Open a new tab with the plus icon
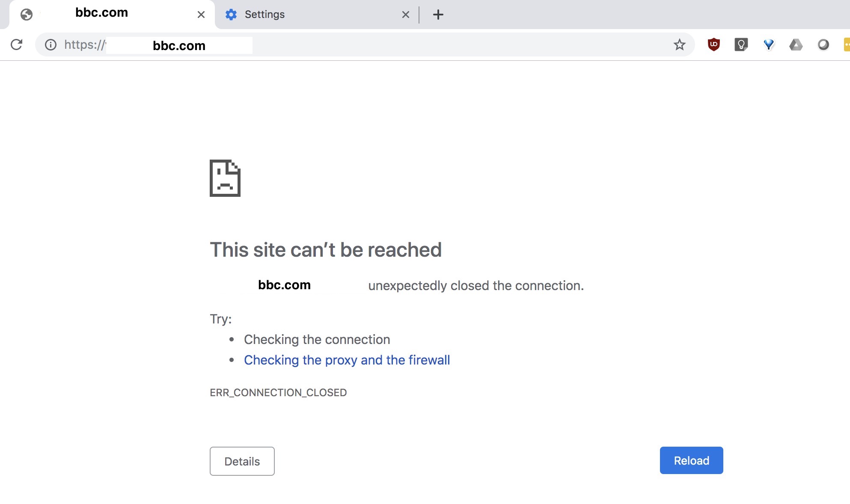The image size is (850, 504). [x=438, y=15]
